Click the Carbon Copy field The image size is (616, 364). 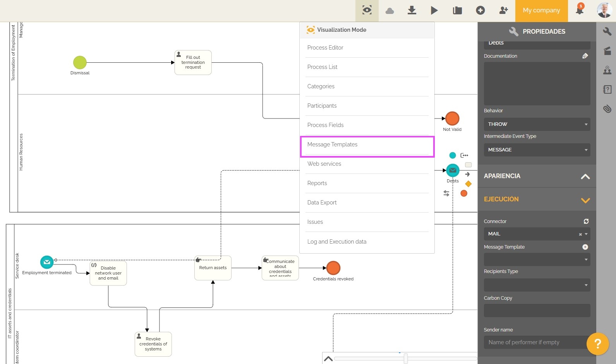coord(537,310)
